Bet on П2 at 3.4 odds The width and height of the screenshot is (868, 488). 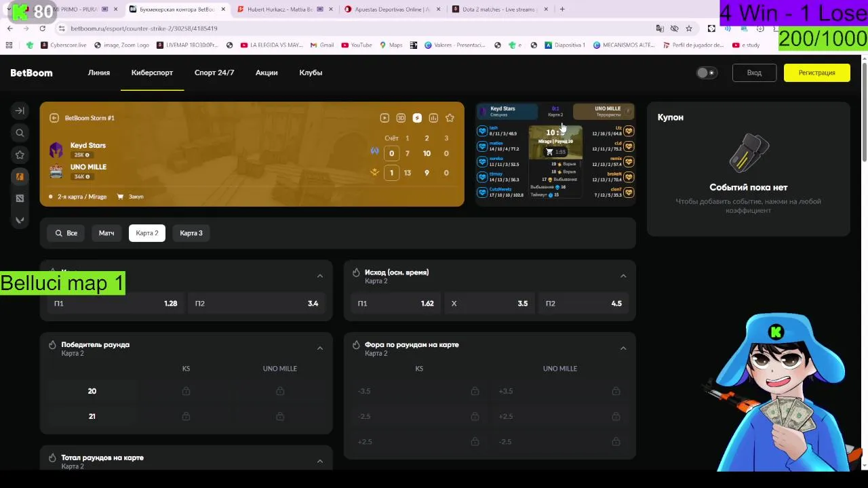point(256,304)
